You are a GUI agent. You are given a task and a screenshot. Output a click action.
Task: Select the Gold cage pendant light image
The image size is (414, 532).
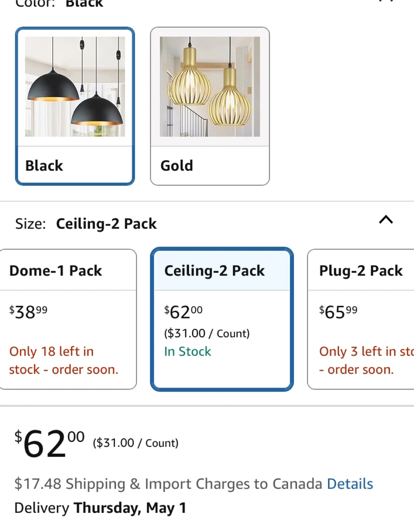(210, 87)
